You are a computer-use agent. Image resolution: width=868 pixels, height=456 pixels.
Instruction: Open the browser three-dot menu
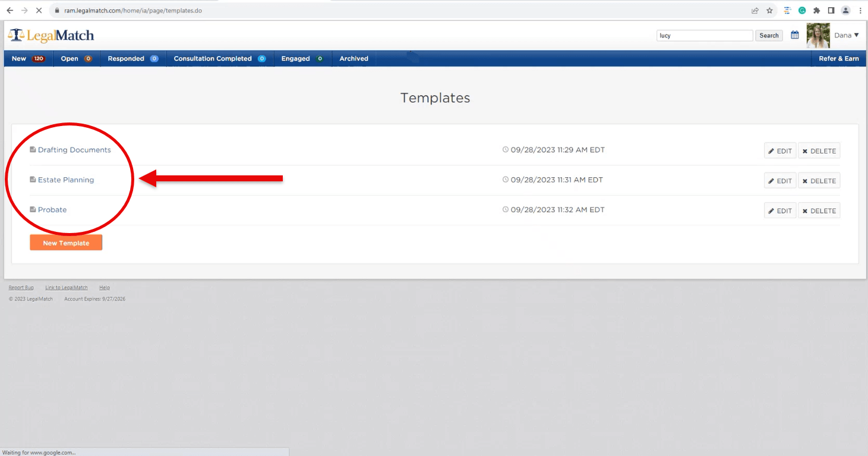click(x=860, y=10)
